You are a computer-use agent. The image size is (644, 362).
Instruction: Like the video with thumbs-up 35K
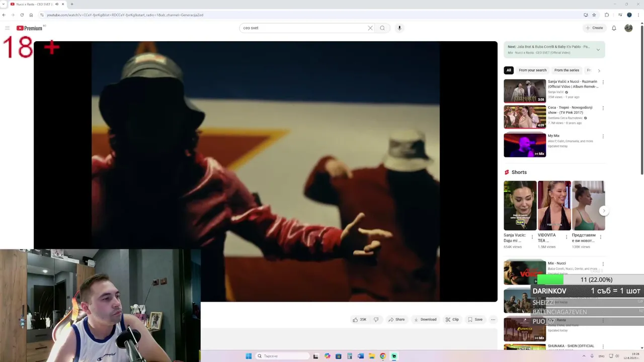tap(359, 319)
